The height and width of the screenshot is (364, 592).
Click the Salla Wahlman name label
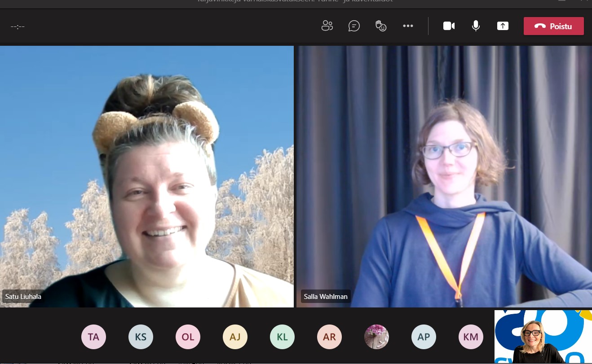click(326, 297)
